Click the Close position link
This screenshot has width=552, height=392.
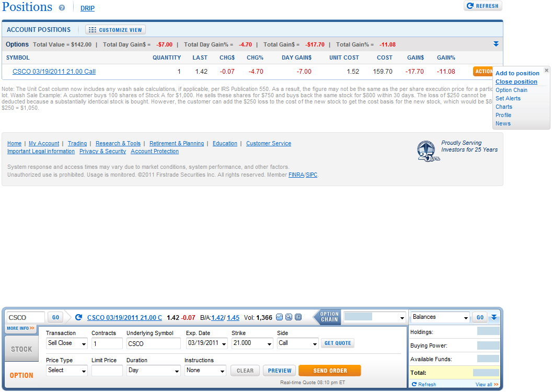[x=516, y=82]
